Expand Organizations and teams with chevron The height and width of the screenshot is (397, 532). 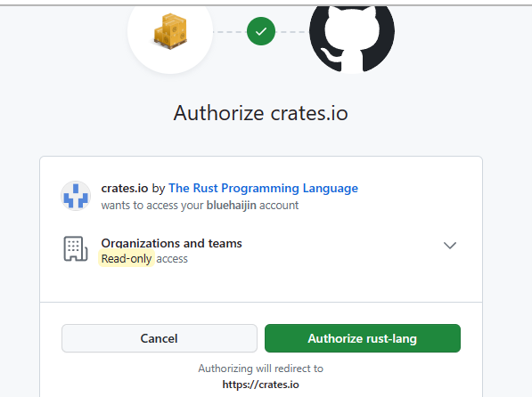tap(450, 246)
